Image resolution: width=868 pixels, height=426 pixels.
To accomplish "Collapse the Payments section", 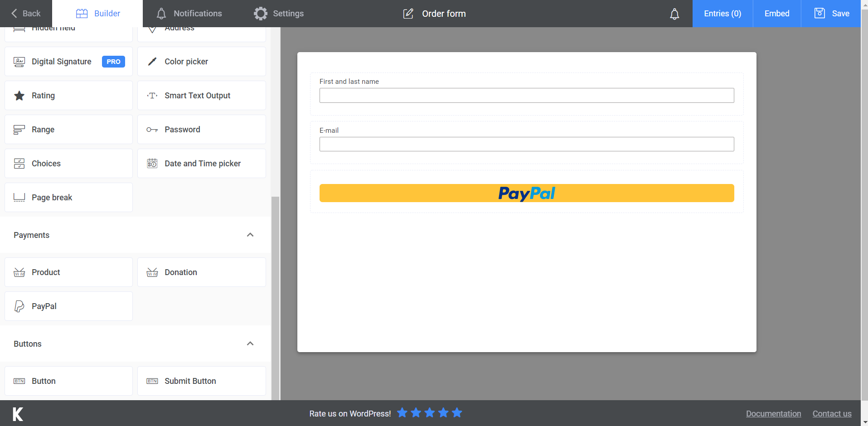I will (x=250, y=235).
